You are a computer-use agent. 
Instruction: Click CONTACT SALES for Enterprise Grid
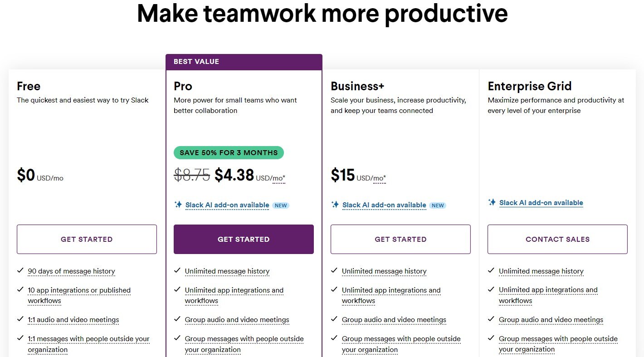tap(557, 239)
